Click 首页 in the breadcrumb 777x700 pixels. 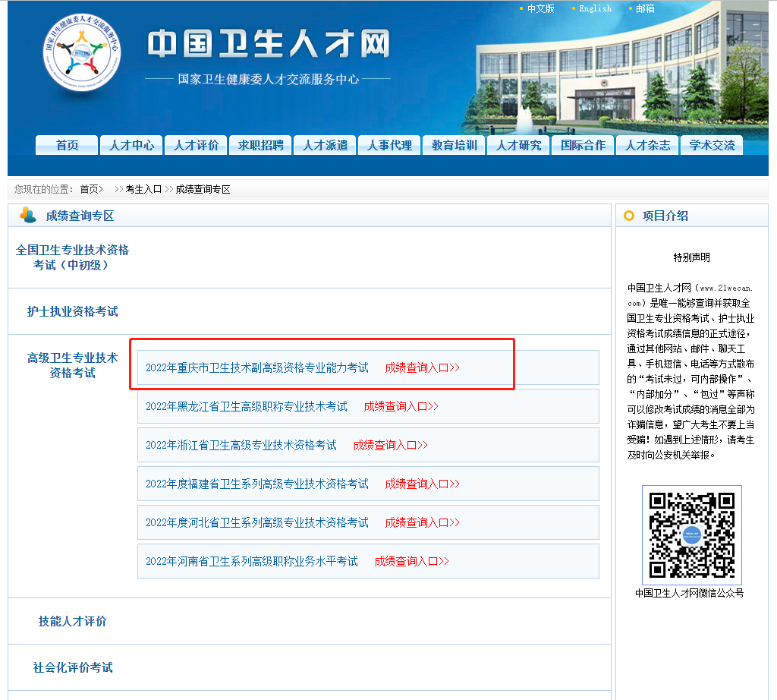pos(91,189)
